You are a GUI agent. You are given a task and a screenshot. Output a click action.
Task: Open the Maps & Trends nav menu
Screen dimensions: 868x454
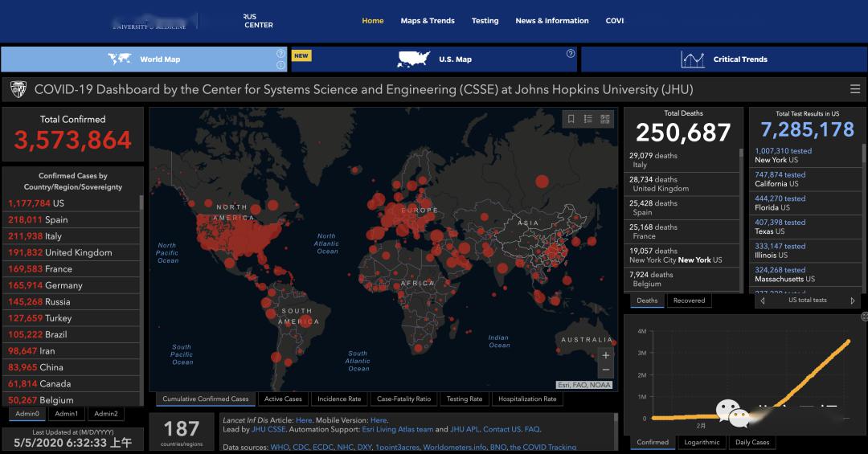[x=428, y=21]
